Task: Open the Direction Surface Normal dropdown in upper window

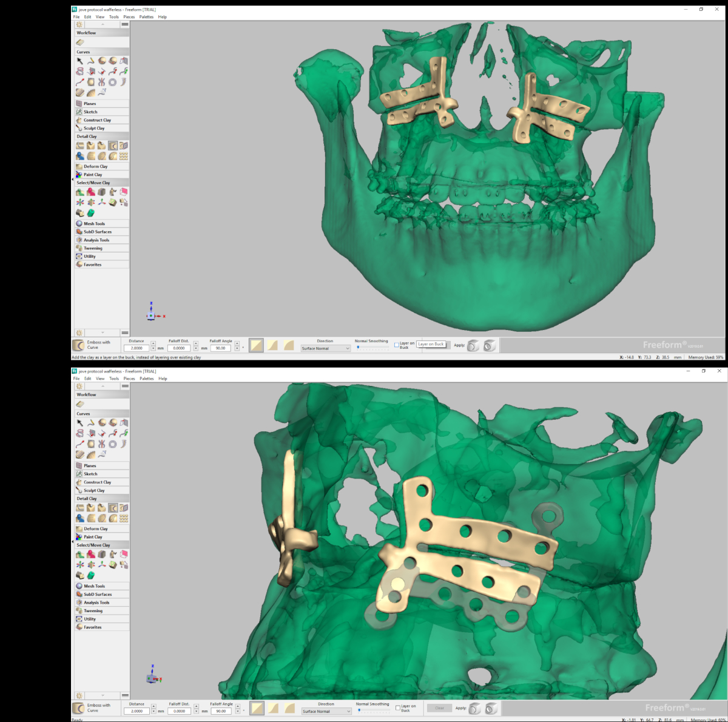Action: pos(326,349)
